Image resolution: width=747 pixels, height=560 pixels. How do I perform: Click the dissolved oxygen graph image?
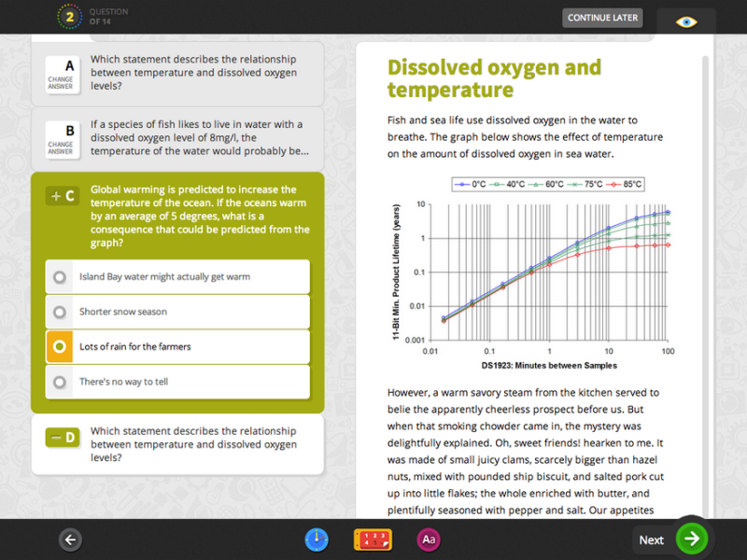(x=530, y=273)
